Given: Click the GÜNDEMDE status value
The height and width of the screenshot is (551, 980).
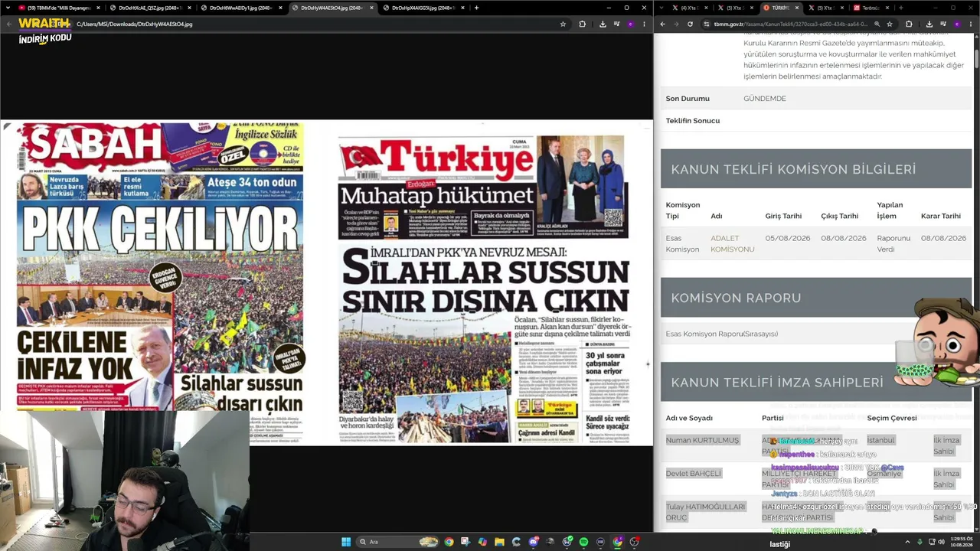Looking at the screenshot, I should coord(765,99).
